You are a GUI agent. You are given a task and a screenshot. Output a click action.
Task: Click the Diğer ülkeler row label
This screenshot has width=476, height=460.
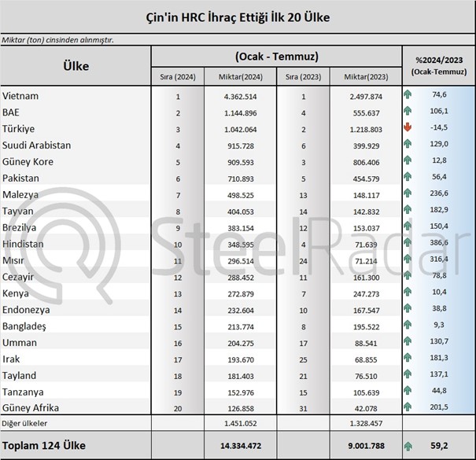(24, 423)
